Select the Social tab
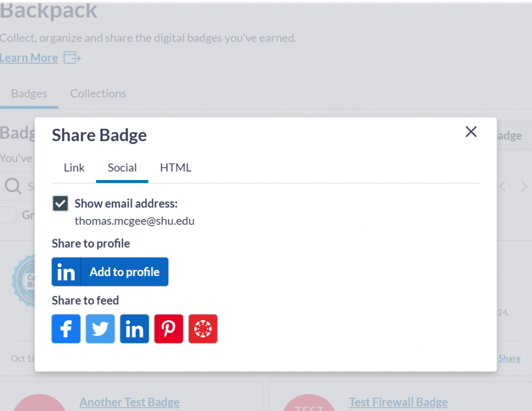The image size is (532, 411). (x=122, y=168)
